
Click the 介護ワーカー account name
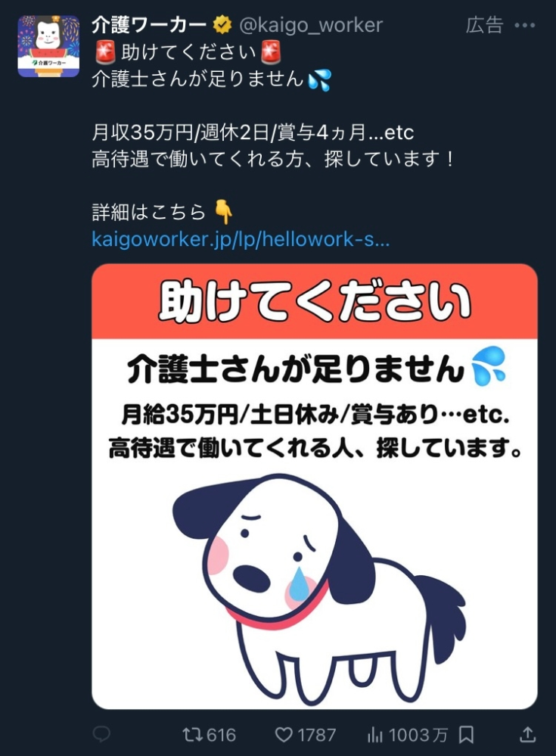pyautogui.click(x=149, y=25)
